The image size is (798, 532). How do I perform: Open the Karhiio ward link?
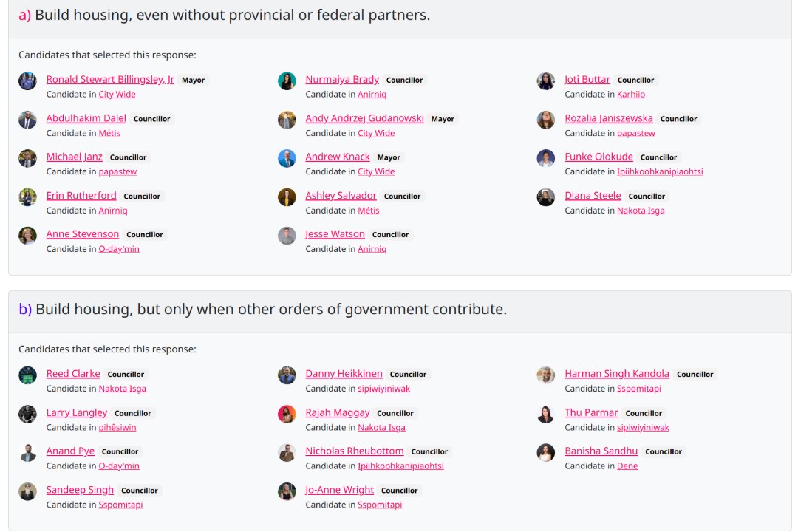coord(631,95)
